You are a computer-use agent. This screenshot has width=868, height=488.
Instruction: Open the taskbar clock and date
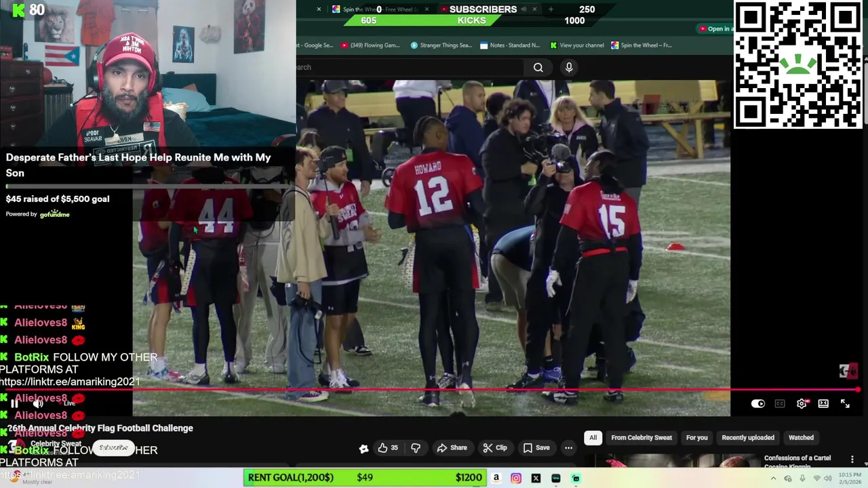click(x=852, y=479)
